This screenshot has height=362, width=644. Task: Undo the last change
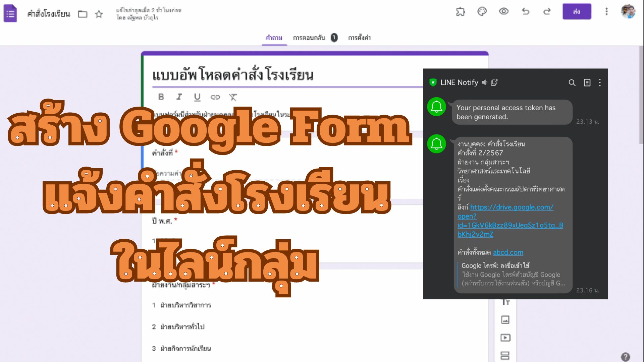tap(526, 12)
